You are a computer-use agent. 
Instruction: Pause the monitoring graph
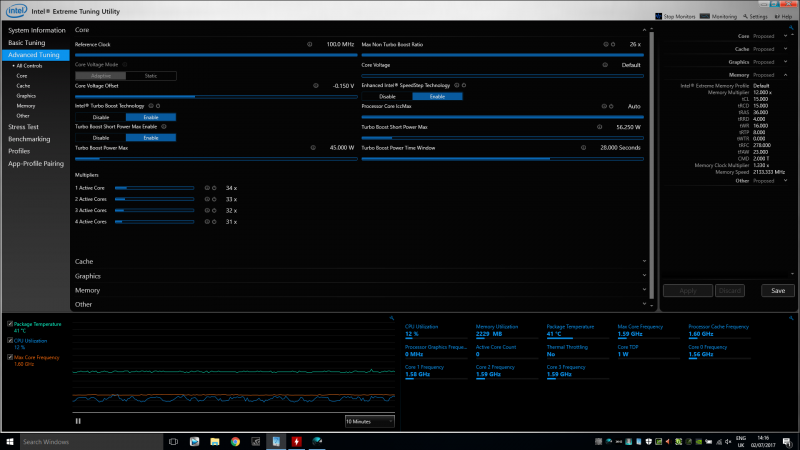[x=78, y=421]
